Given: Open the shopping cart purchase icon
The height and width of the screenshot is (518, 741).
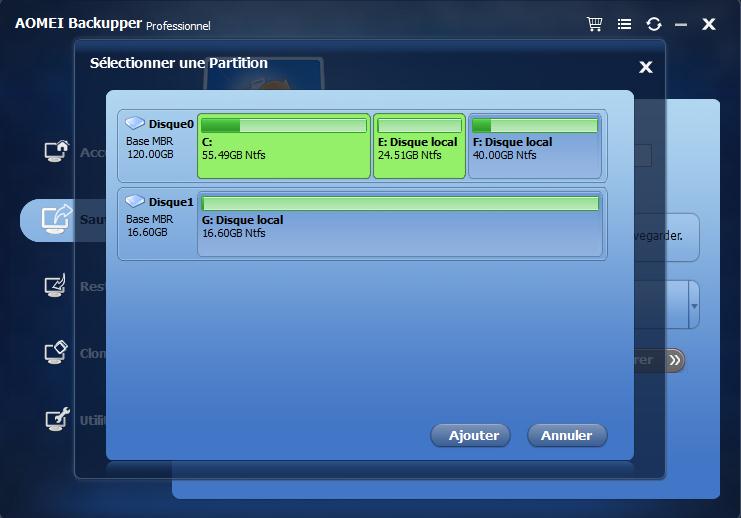Looking at the screenshot, I should point(595,24).
